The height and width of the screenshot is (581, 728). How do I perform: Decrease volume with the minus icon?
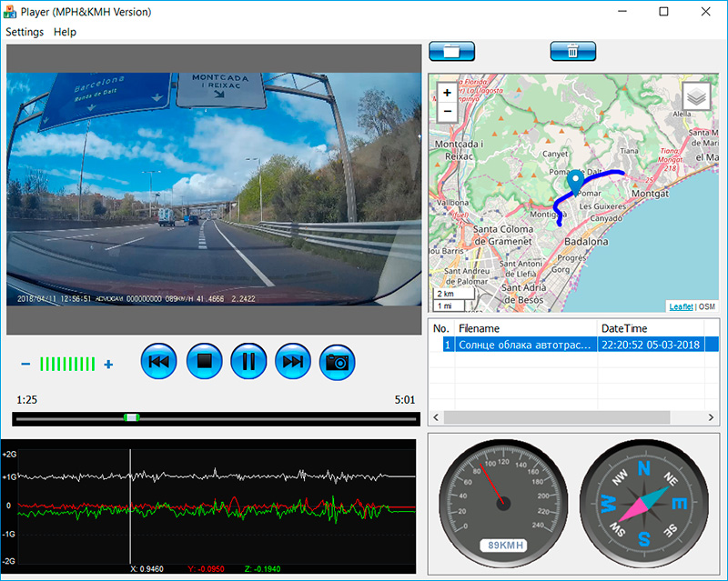pyautogui.click(x=25, y=365)
